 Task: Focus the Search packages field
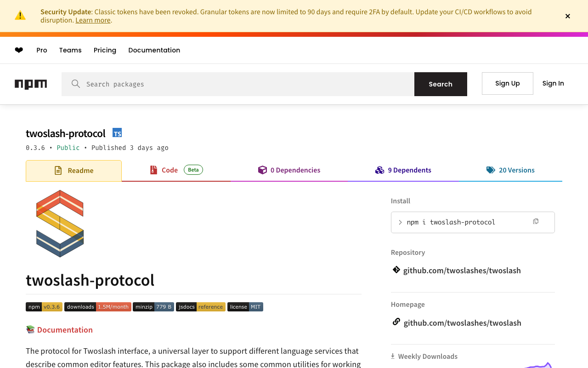point(243,84)
